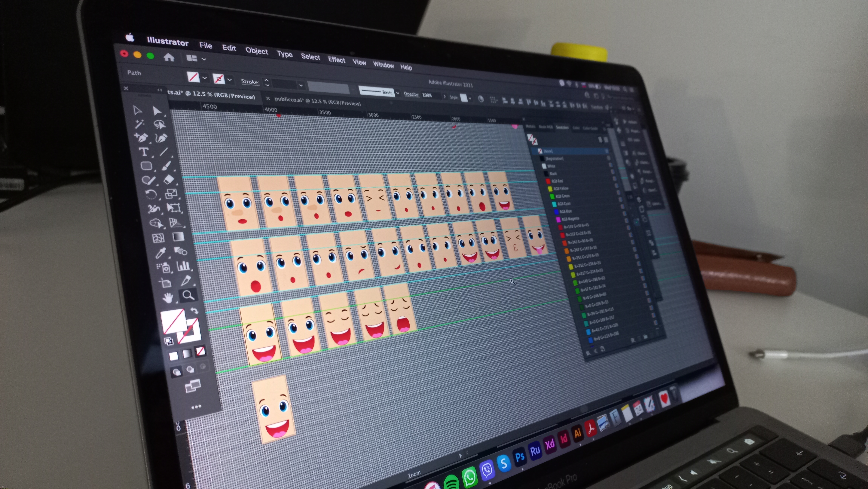The image size is (868, 489).
Task: Open the Basic brush definition dropdown
Action: click(x=398, y=93)
